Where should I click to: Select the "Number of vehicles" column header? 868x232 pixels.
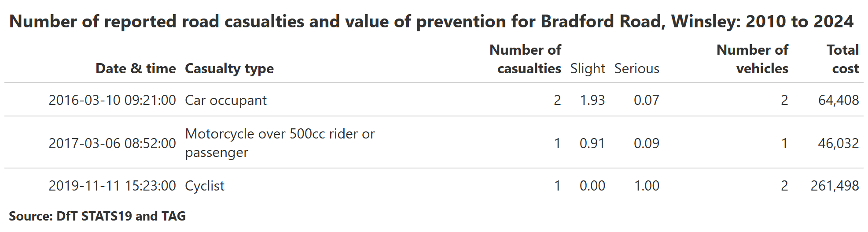(752, 59)
